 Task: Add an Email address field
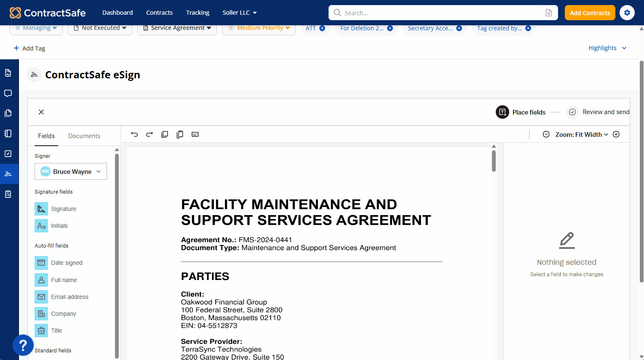click(x=61, y=297)
